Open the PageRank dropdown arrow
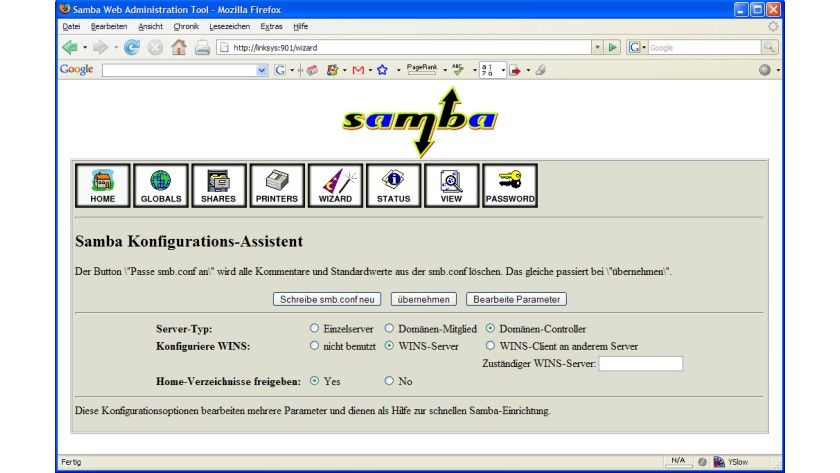Viewport: 840px width, 473px height. pos(445,70)
